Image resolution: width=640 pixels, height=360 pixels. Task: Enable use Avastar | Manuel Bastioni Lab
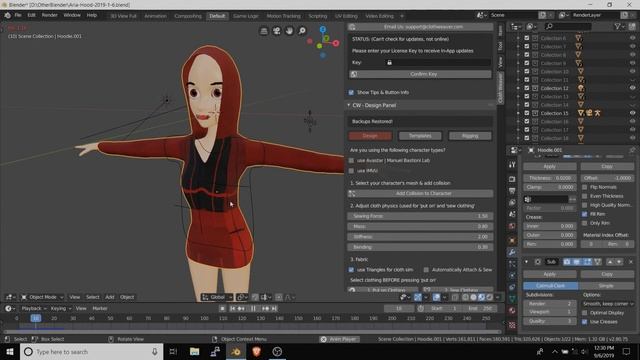(351, 160)
